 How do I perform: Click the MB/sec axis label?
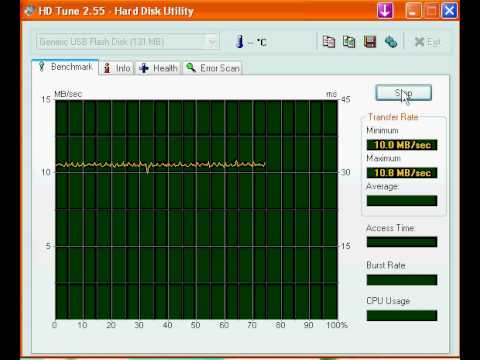click(68, 94)
